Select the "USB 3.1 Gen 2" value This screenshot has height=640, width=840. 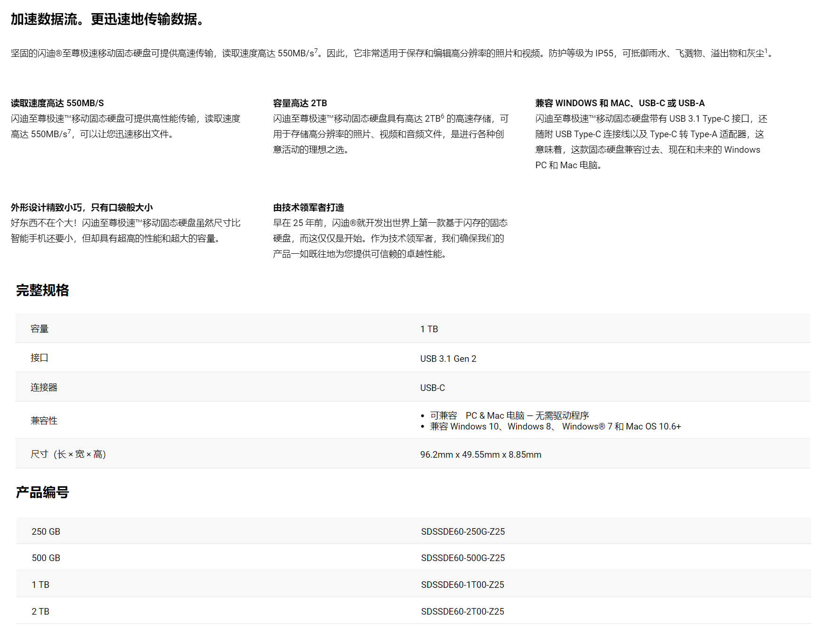click(448, 359)
